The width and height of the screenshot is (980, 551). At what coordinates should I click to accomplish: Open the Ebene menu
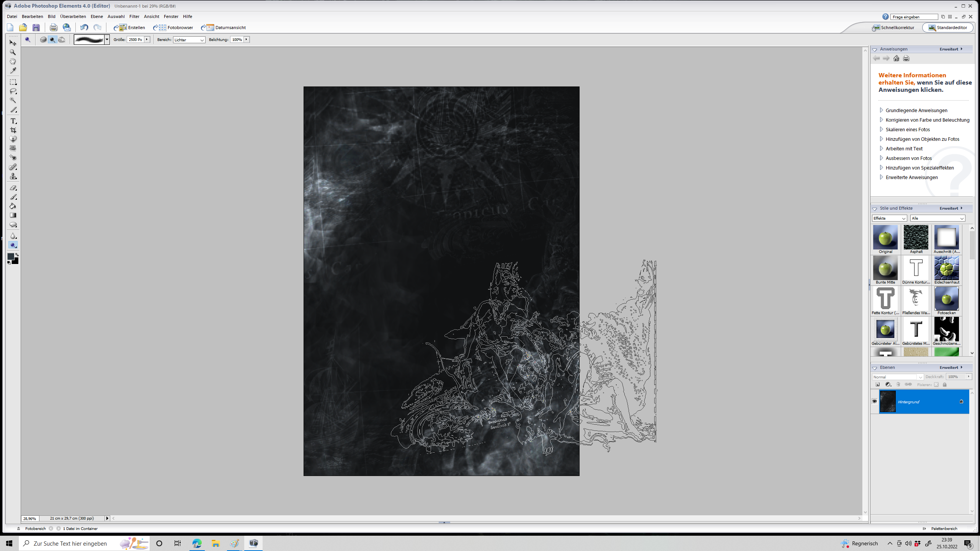pyautogui.click(x=96, y=16)
